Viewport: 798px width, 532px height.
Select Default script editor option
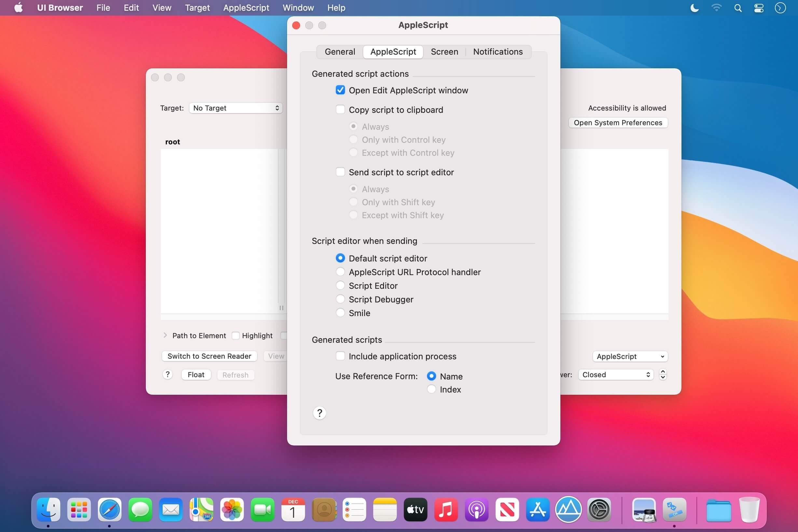click(x=340, y=258)
